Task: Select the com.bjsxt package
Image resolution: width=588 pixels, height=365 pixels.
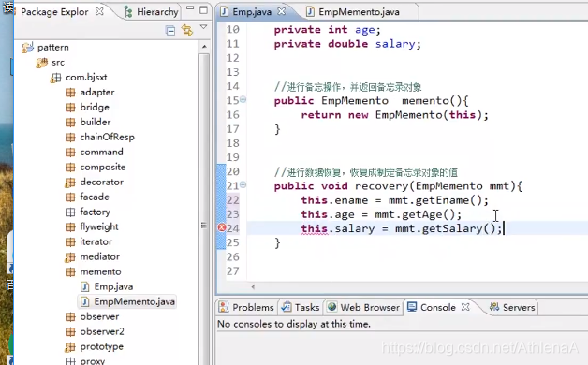Action: coord(86,77)
